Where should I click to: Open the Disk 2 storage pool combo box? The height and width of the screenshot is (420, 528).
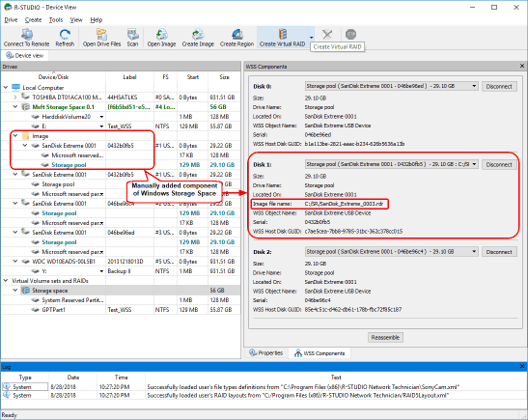(391, 252)
